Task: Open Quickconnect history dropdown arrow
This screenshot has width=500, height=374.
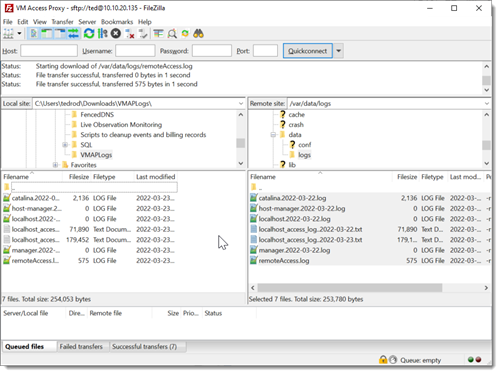Action: [x=339, y=51]
